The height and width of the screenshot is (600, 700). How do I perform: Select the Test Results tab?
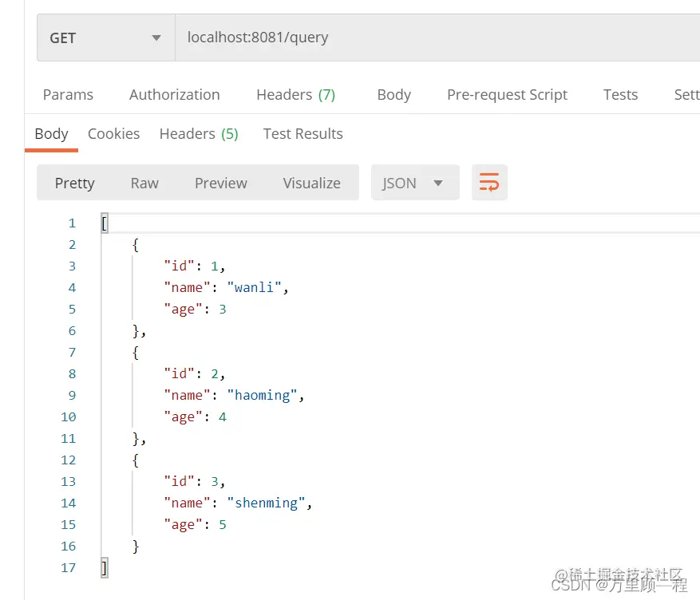[303, 134]
